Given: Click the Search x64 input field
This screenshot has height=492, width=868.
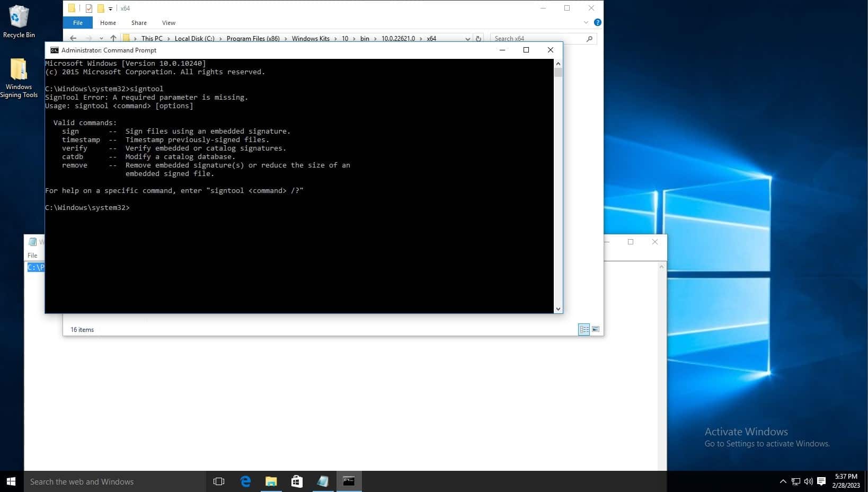Looking at the screenshot, I should tap(538, 39).
